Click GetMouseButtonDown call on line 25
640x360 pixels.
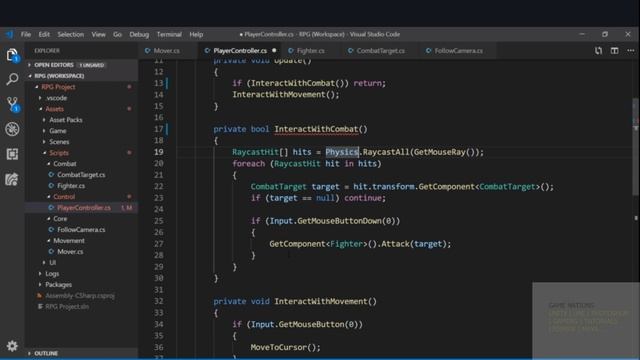[x=339, y=221]
